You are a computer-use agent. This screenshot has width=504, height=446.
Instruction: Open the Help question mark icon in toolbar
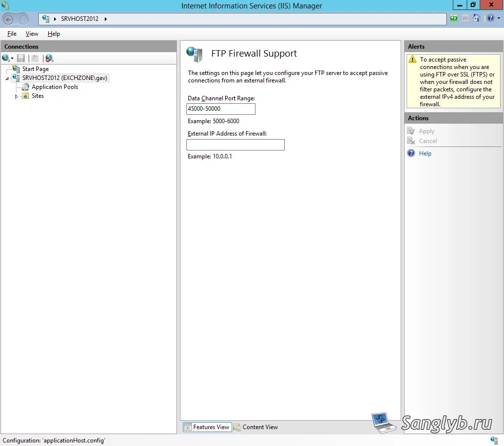tap(490, 18)
